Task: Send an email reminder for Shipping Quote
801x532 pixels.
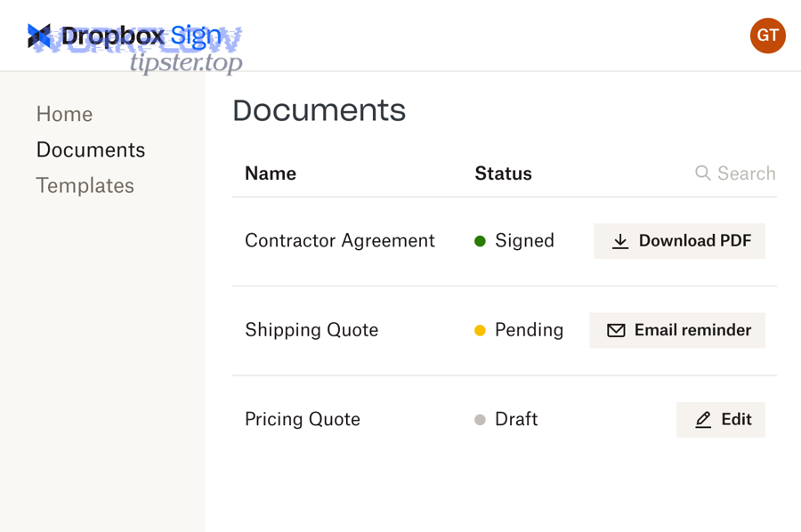Action: 677,330
